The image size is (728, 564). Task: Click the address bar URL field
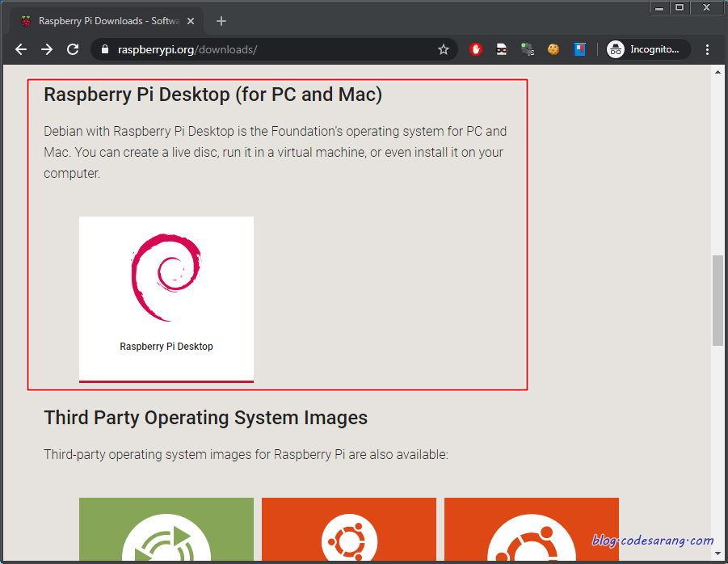point(274,49)
